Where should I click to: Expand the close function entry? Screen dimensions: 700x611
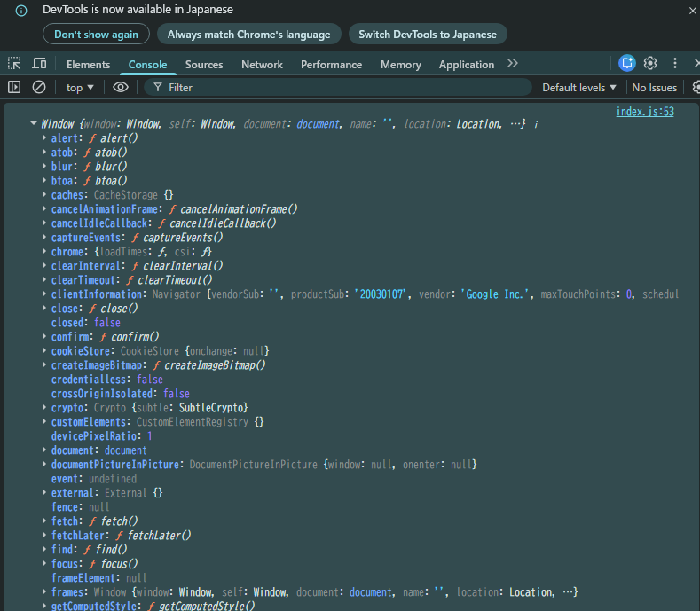(x=43, y=308)
